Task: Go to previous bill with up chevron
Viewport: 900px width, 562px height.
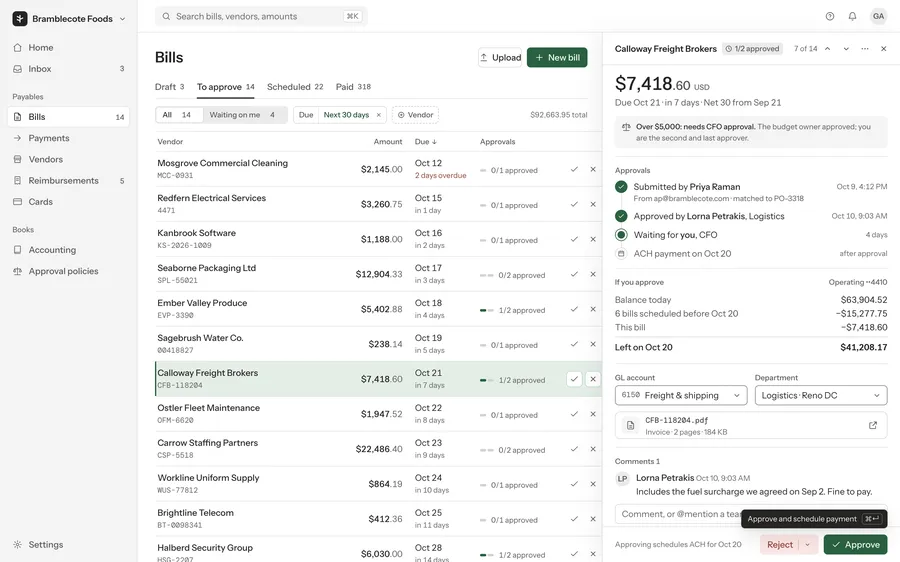Action: [828, 49]
